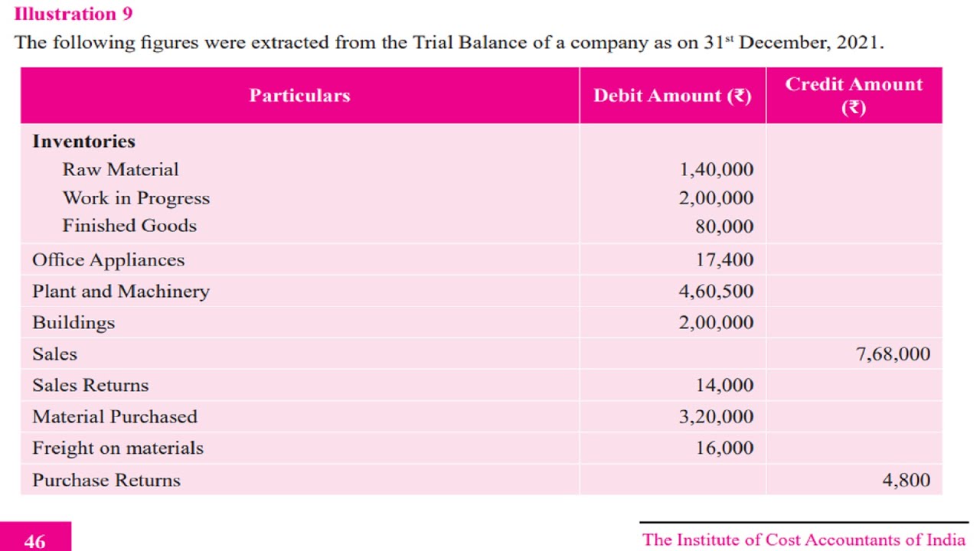Click the Credit Amount column header

pyautogui.click(x=854, y=95)
